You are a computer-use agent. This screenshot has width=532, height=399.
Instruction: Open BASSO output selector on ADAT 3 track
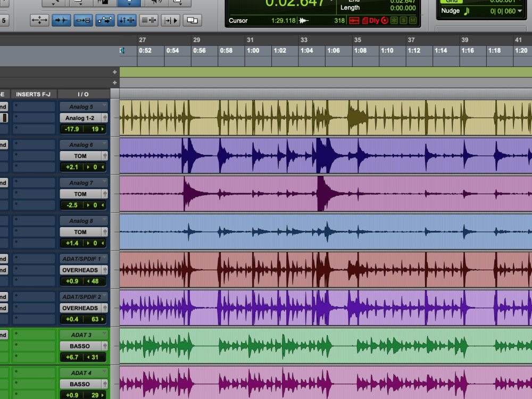[81, 346]
